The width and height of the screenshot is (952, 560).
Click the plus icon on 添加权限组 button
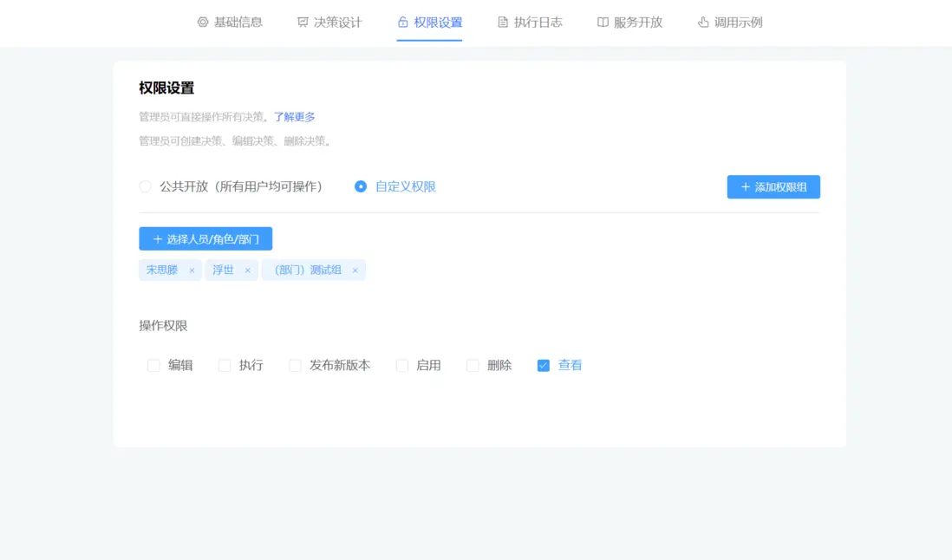tap(744, 186)
